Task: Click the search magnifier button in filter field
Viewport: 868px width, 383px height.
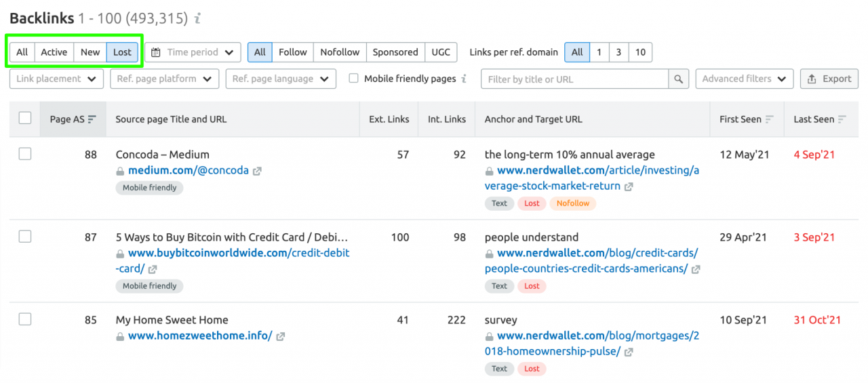Action: 679,79
